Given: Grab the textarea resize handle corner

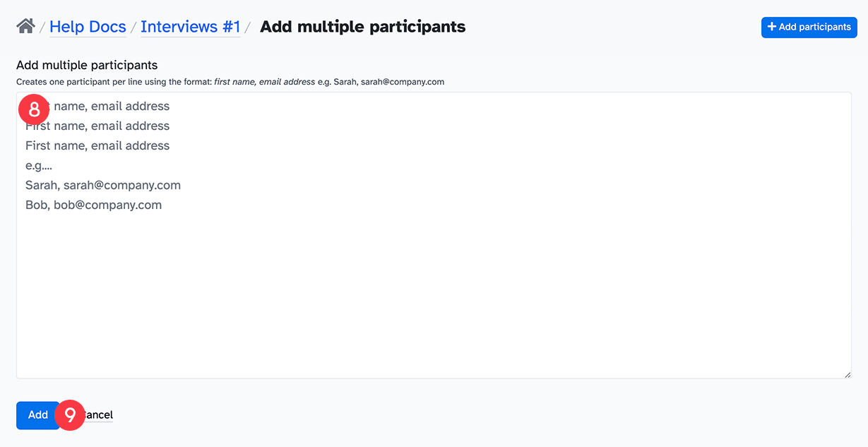Looking at the screenshot, I should [847, 374].
